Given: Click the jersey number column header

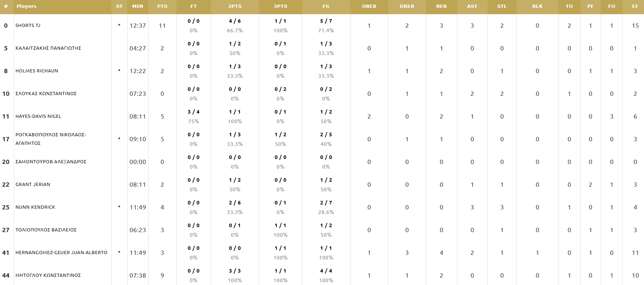Looking at the screenshot, I should point(6,6).
